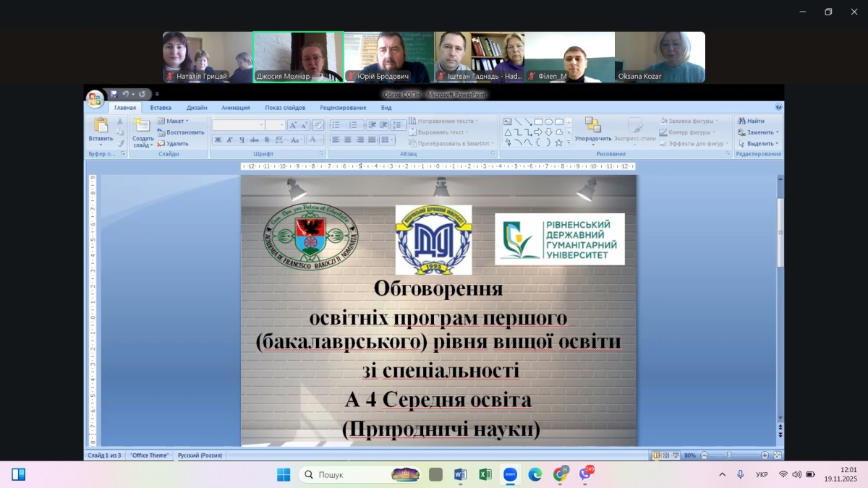The width and height of the screenshot is (868, 488).
Task: Click the Arrange (Упорядочить) icon
Action: pyautogui.click(x=592, y=125)
